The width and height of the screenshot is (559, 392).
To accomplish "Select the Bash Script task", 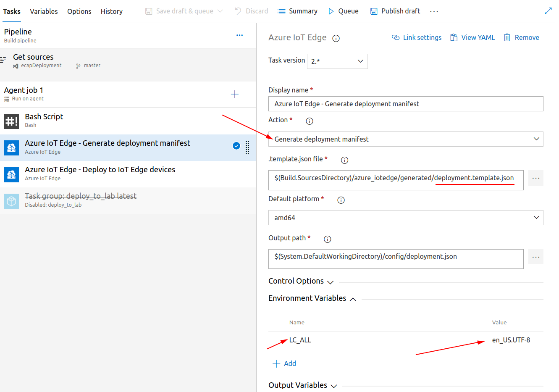I will (x=128, y=121).
